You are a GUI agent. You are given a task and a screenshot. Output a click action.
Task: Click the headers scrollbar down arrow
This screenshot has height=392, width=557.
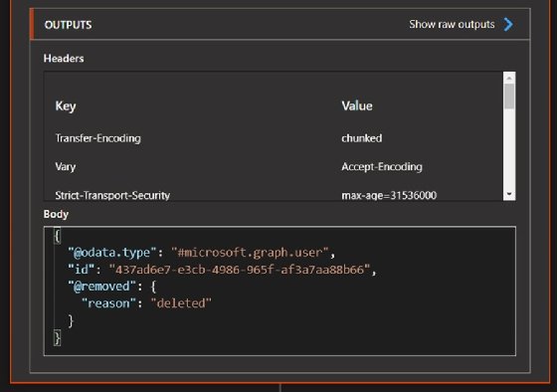pyautogui.click(x=509, y=194)
